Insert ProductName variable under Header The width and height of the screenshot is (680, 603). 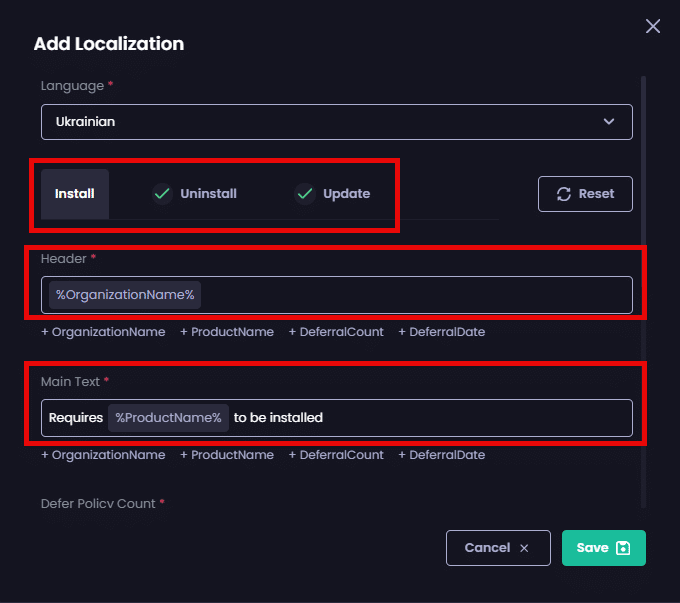click(x=227, y=332)
